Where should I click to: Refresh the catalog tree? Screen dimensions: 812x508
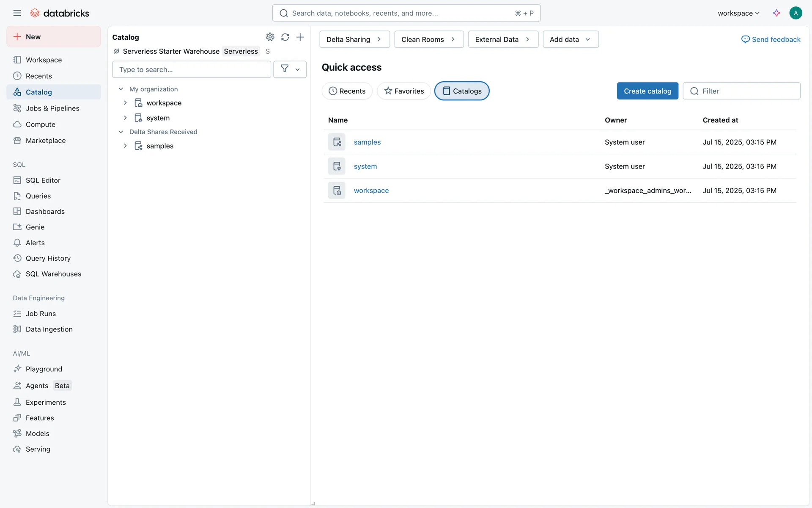tap(285, 37)
